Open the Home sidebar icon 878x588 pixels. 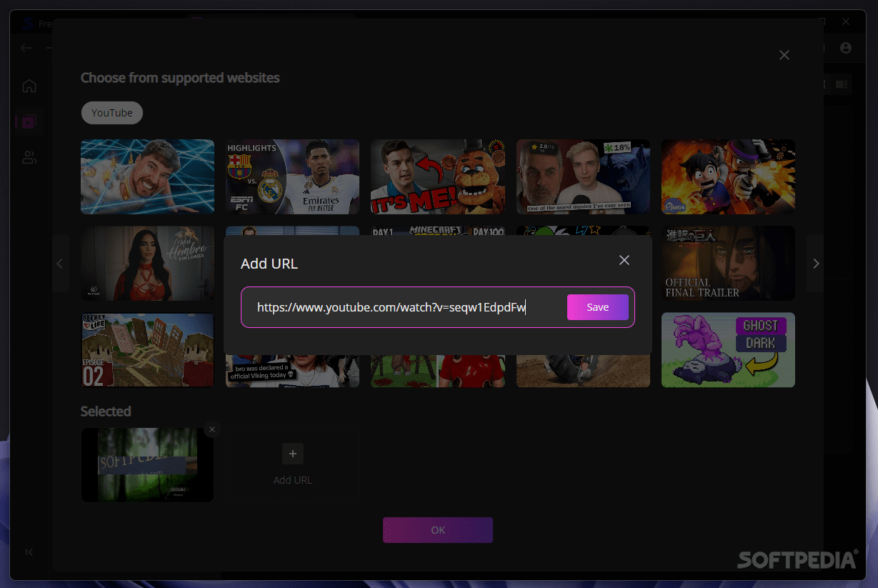click(29, 86)
